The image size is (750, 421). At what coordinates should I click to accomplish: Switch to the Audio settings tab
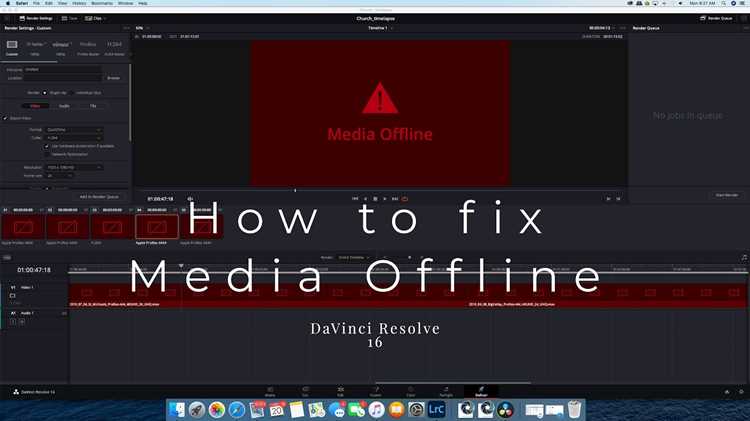tap(64, 106)
